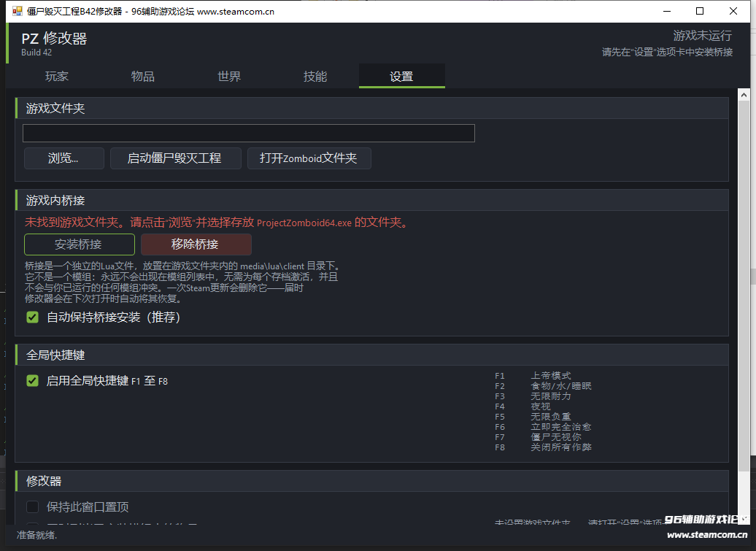Click the F5 无限负重 hotkey text
Viewport: 756px width, 551px height.
(x=533, y=417)
